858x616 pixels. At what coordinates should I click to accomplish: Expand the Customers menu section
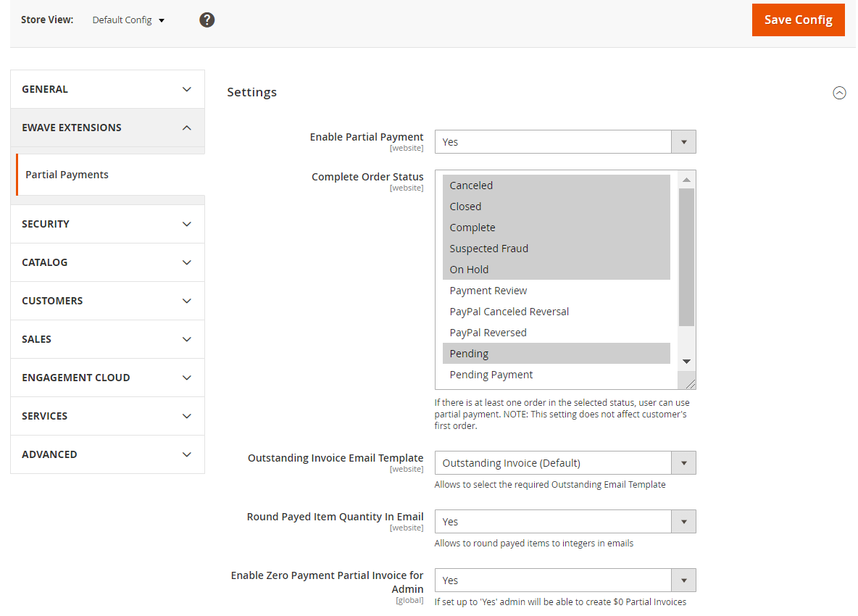[x=107, y=301]
